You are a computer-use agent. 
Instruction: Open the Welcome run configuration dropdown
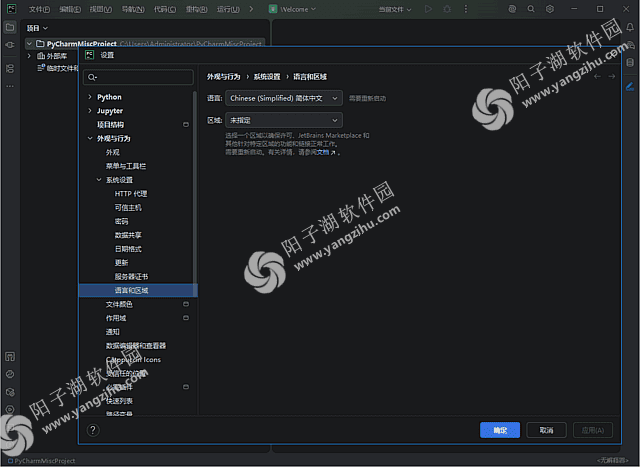292,9
